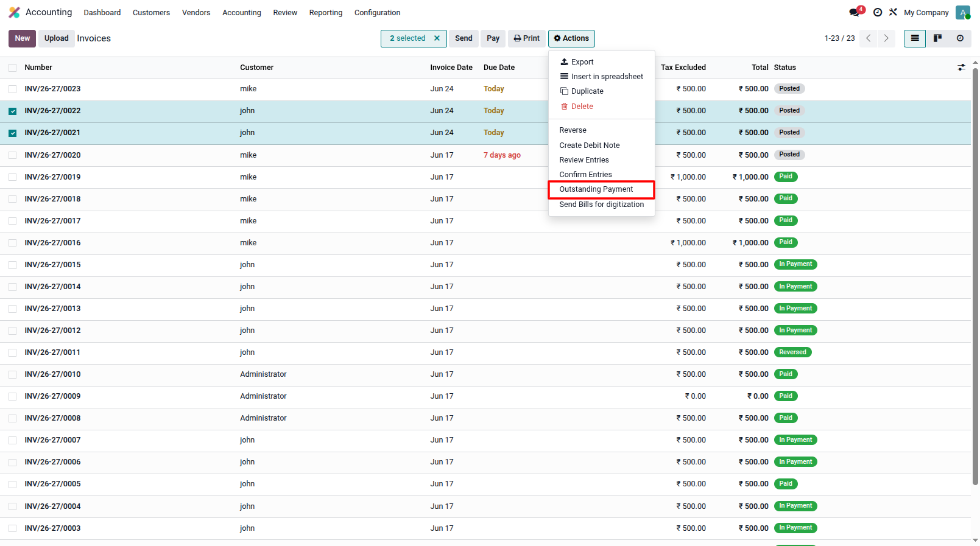The height and width of the screenshot is (546, 980).
Task: Open the Accounting app home logo
Action: coord(15,12)
